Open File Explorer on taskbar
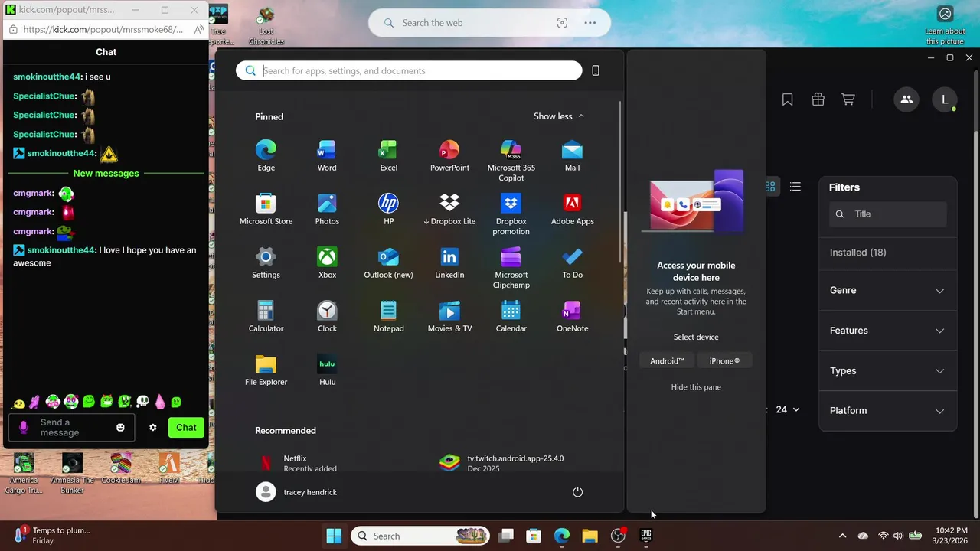This screenshot has height=551, width=980. (590, 536)
